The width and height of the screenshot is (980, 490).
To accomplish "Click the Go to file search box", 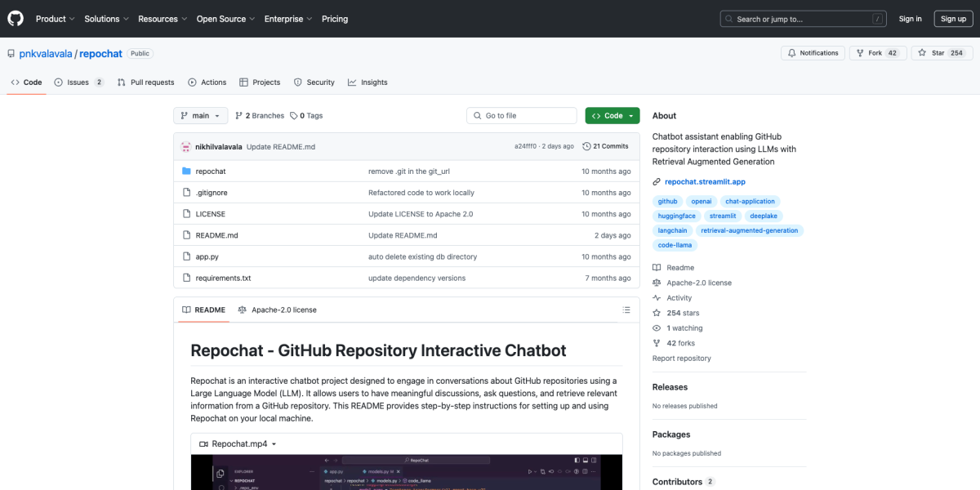I will point(521,115).
